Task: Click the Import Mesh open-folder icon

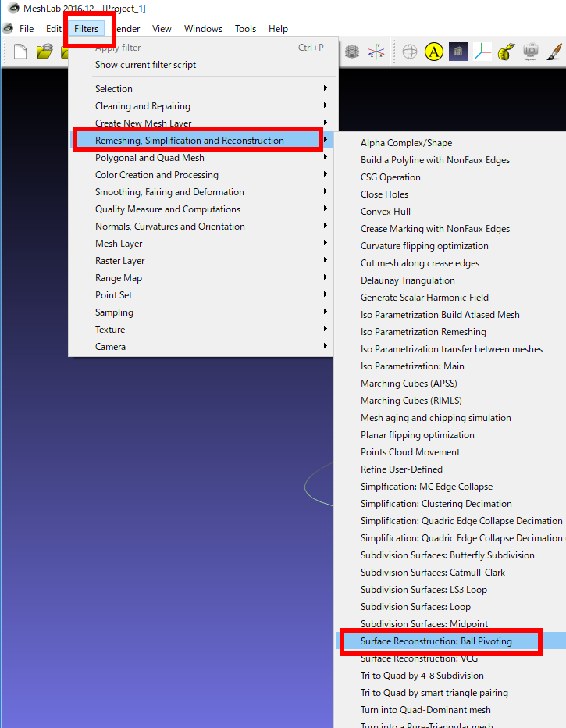Action: coord(44,52)
